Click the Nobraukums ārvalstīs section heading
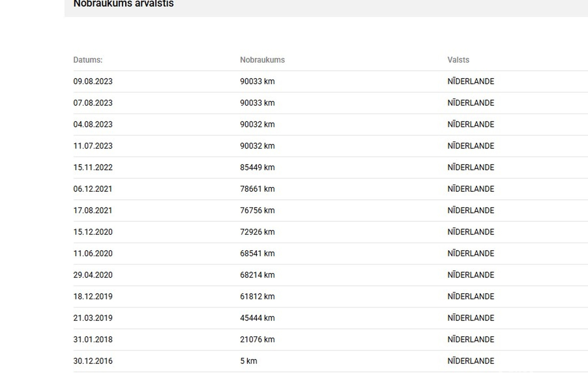 tap(123, 4)
